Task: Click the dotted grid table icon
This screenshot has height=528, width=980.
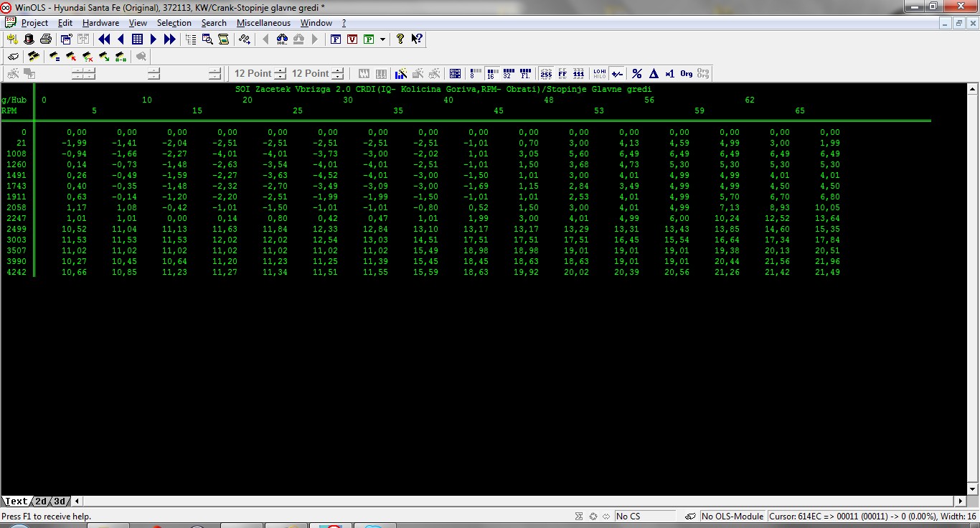Action: coord(455,73)
